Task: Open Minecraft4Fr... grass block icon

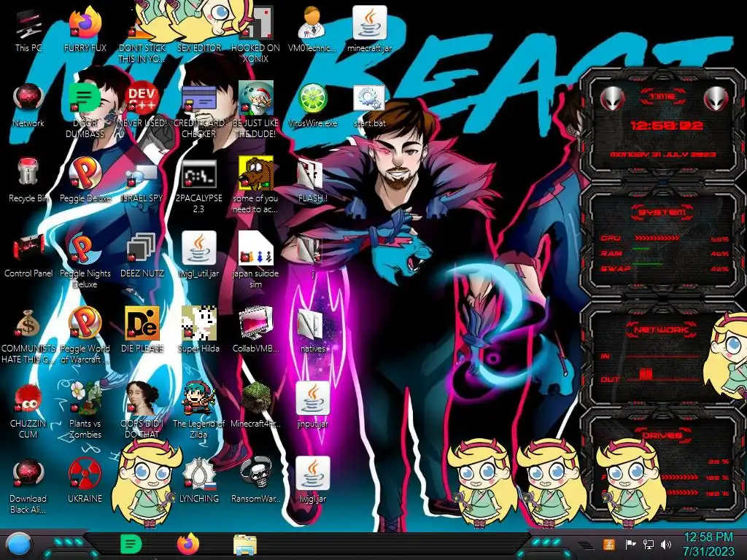Action: point(256,405)
